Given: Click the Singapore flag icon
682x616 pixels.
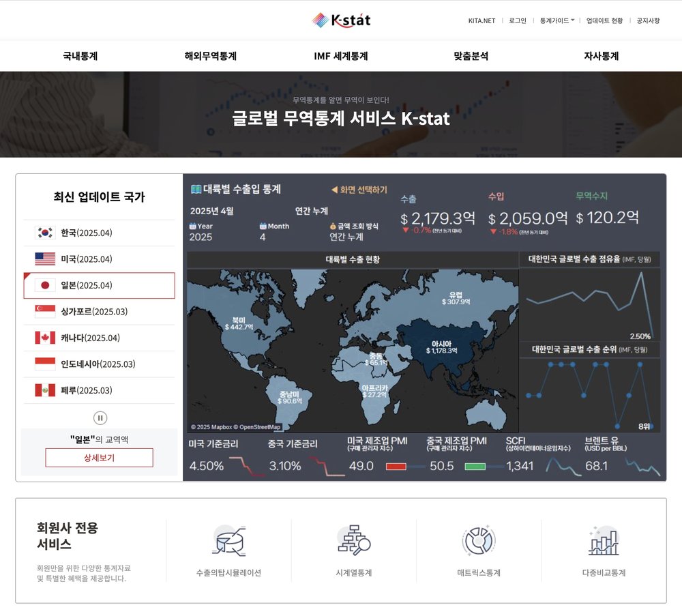Looking at the screenshot, I should coord(45,312).
